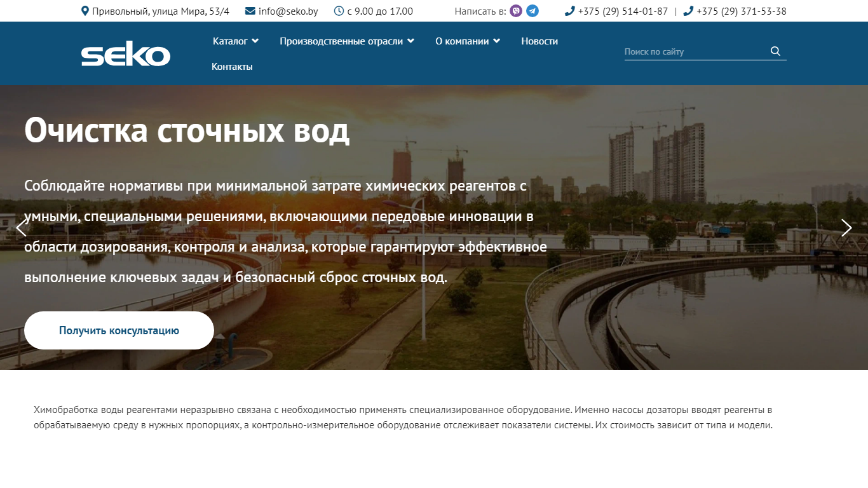
Task: Show next slide with right arrow
Action: pyautogui.click(x=846, y=227)
